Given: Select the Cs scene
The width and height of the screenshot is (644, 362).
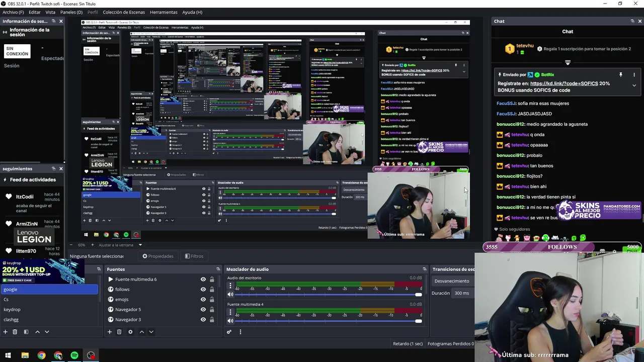Looking at the screenshot, I should [x=49, y=300].
